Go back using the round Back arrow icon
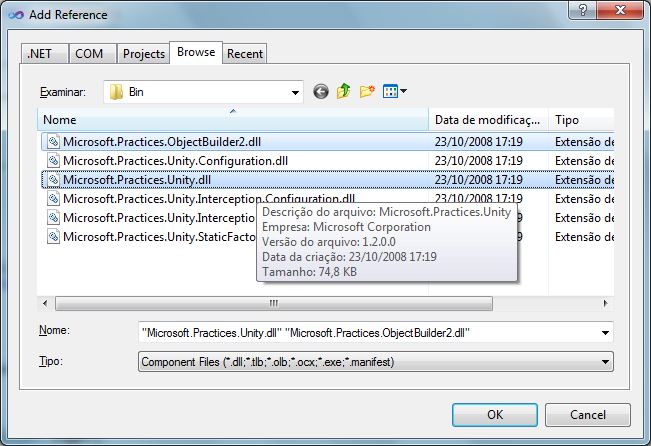Image resolution: width=651 pixels, height=446 pixels. (x=321, y=91)
